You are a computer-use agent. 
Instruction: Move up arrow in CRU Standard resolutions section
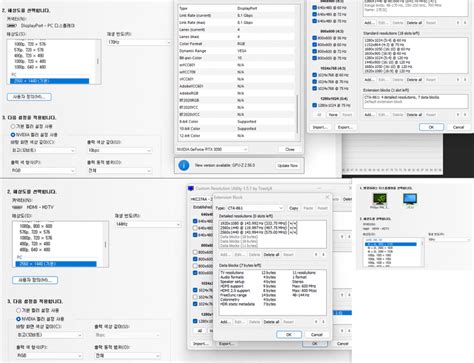pos(458,80)
